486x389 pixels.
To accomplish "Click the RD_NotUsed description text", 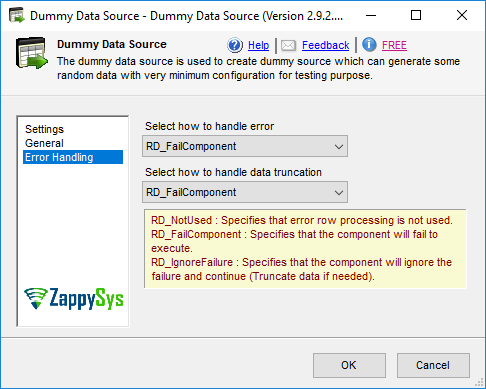I will (x=302, y=220).
